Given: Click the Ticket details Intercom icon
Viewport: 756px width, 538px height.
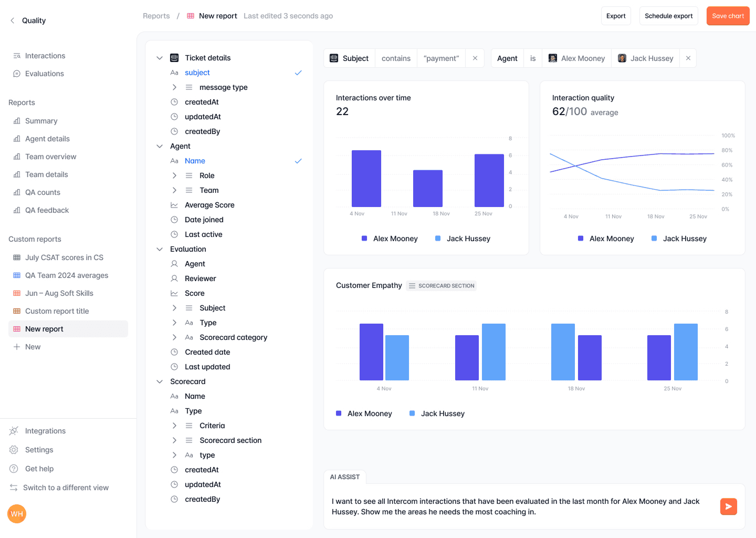Looking at the screenshot, I should (x=174, y=58).
